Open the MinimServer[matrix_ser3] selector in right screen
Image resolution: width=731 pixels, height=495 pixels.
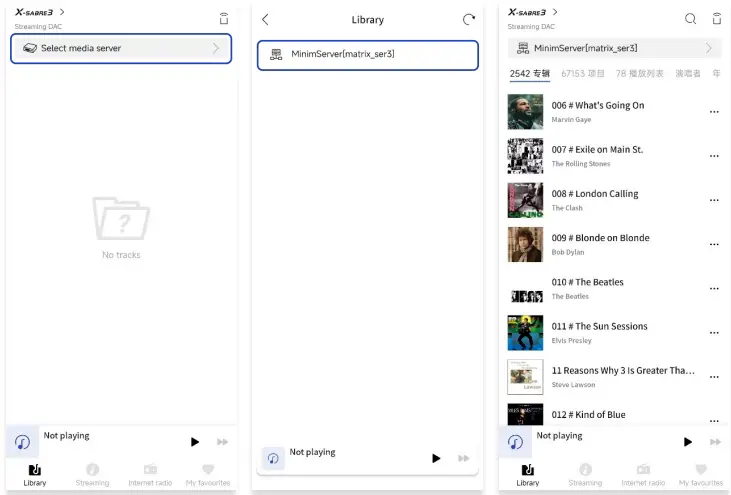click(x=614, y=48)
